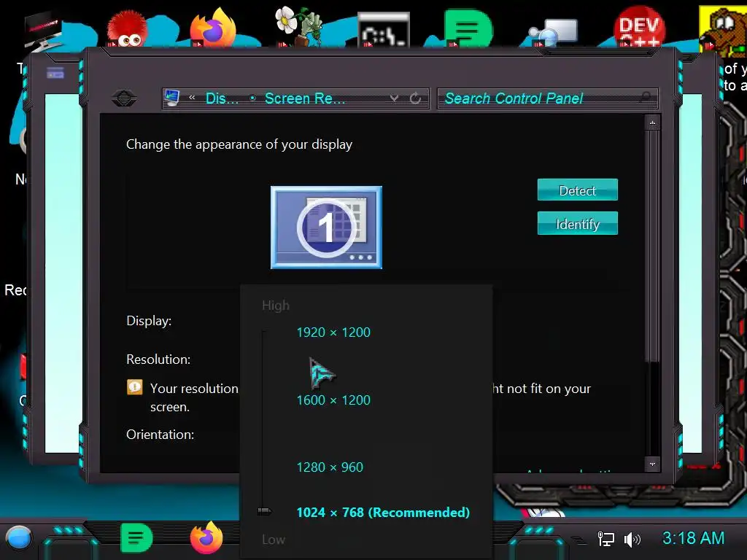Image resolution: width=747 pixels, height=560 pixels.
Task: Open the network computers desktop icon
Action: pyautogui.click(x=554, y=32)
